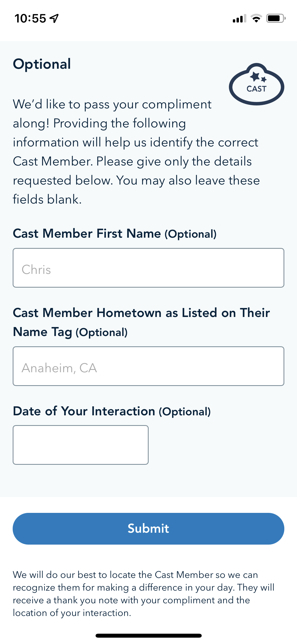Tap the Cast Member Hometown label
This screenshot has width=297, height=644.
pyautogui.click(x=142, y=323)
